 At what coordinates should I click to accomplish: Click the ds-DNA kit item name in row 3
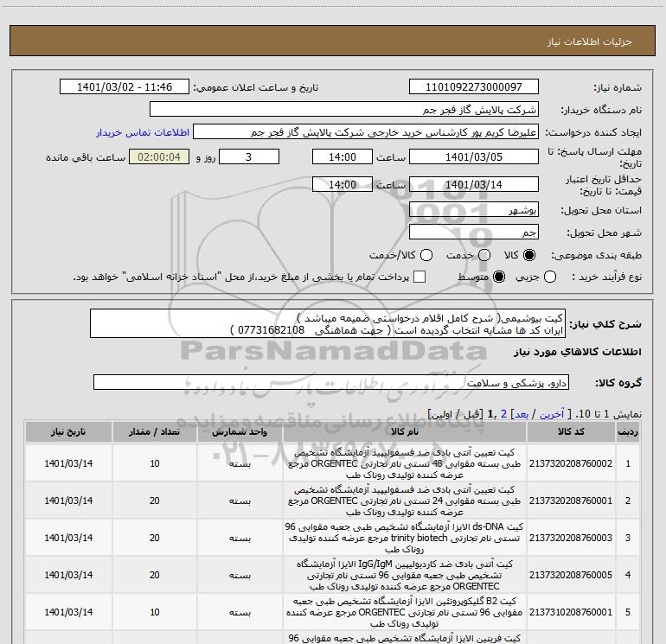(x=405, y=538)
